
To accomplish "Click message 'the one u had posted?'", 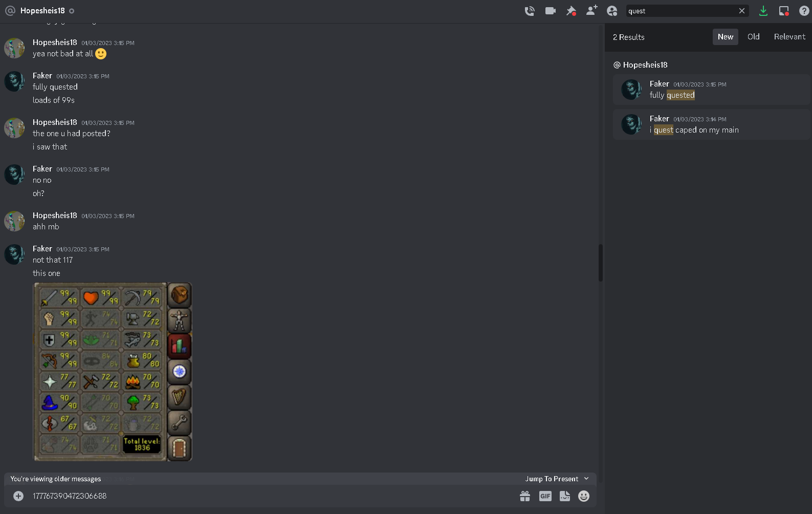I will (x=72, y=134).
